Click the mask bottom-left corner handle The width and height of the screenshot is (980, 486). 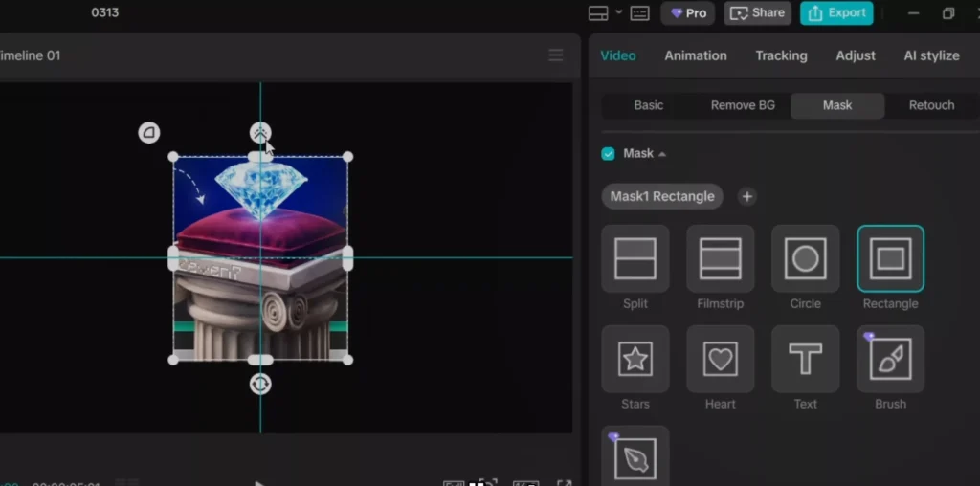pos(173,360)
